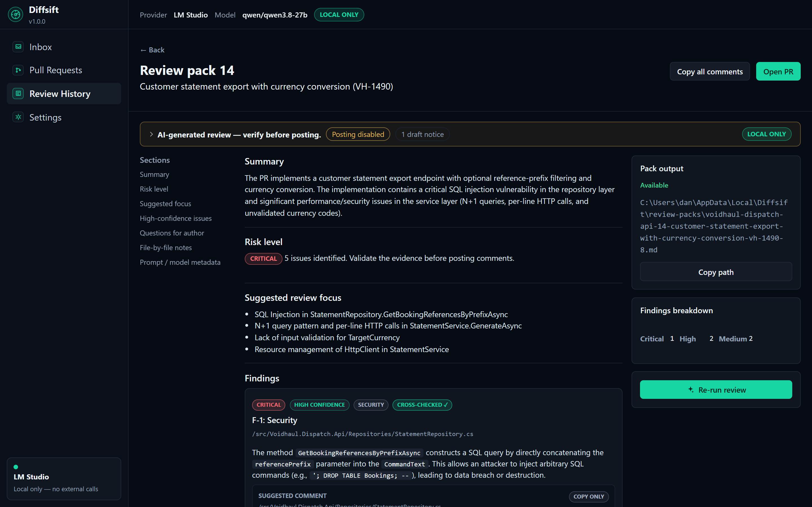Image resolution: width=812 pixels, height=507 pixels.
Task: Open the Inbox sidebar icon
Action: coord(18,47)
